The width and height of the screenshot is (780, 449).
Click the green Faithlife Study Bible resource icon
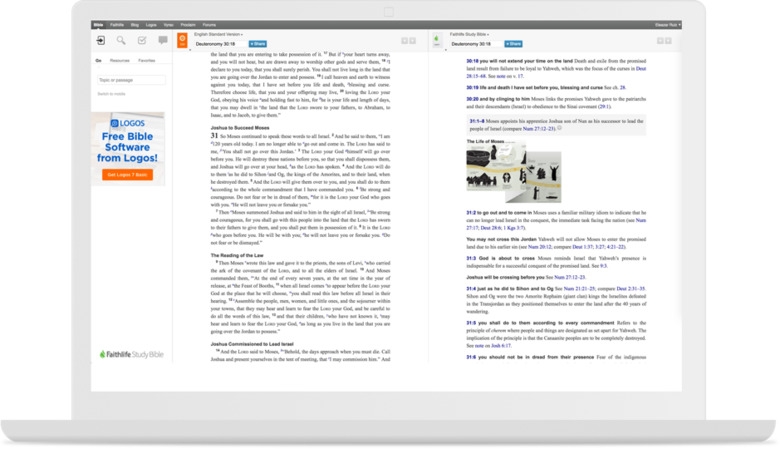(436, 40)
